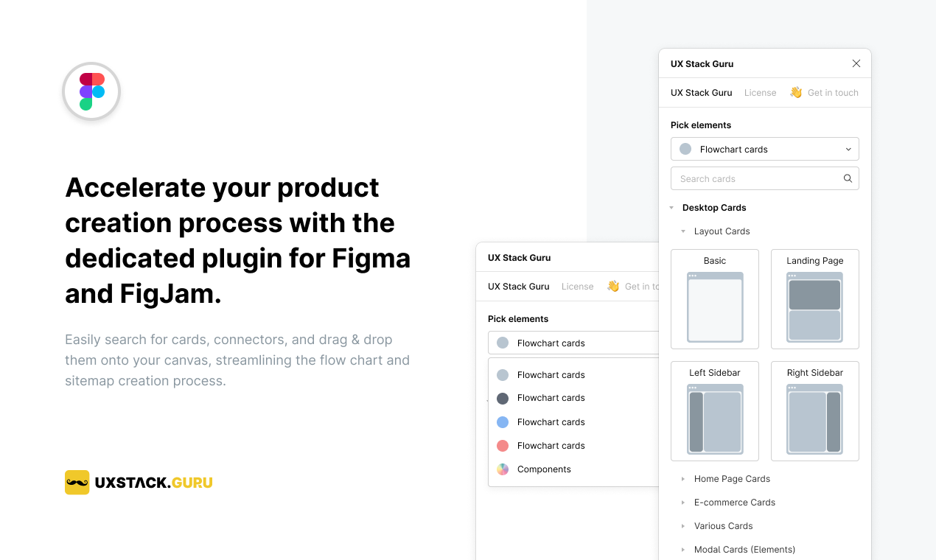This screenshot has width=936, height=560.
Task: Click the dark gray swatch in dropdown list
Action: point(503,399)
